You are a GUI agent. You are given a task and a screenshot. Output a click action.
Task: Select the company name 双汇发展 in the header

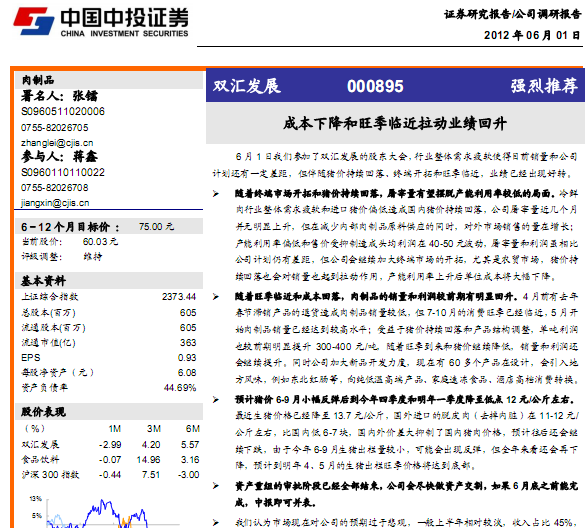pos(246,86)
